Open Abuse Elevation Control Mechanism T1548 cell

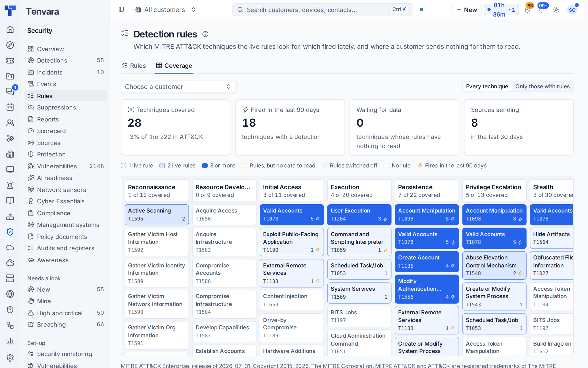tap(494, 266)
